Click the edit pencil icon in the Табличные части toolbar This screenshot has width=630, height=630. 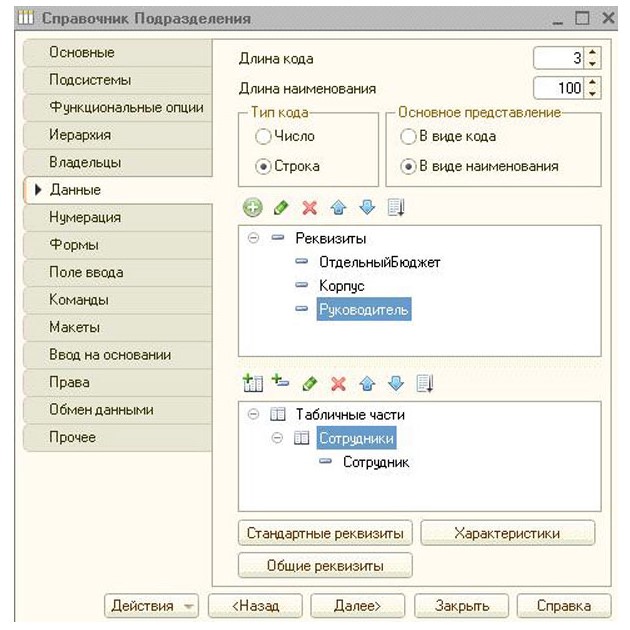point(309,383)
